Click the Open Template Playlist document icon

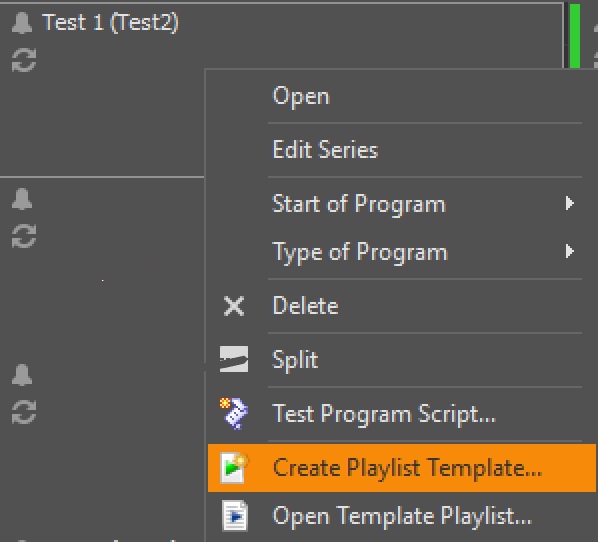point(235,516)
